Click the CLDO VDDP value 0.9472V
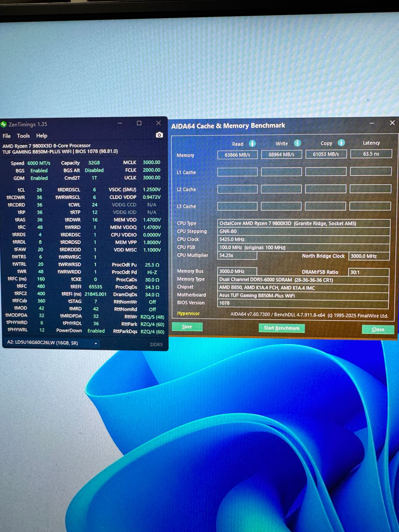 tap(152, 197)
